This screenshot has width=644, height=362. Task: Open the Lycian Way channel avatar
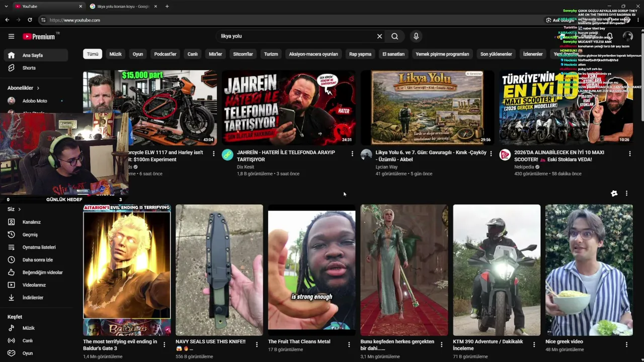(366, 154)
